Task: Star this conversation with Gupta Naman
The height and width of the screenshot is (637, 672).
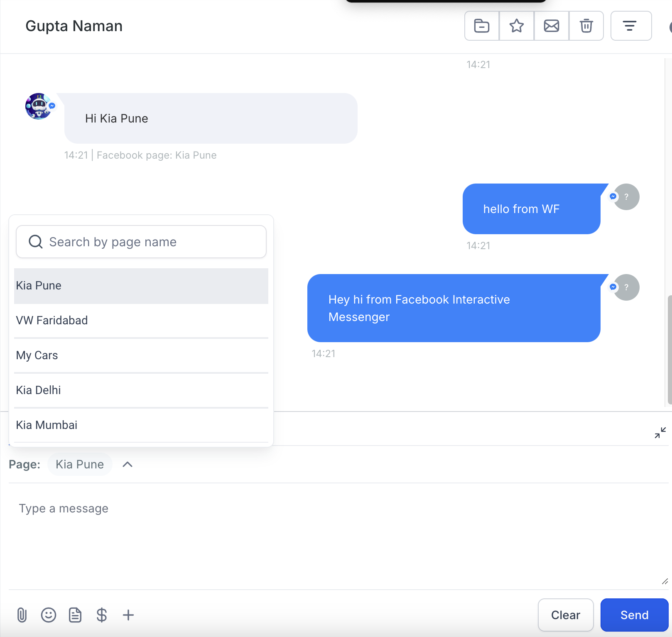Action: click(x=516, y=26)
